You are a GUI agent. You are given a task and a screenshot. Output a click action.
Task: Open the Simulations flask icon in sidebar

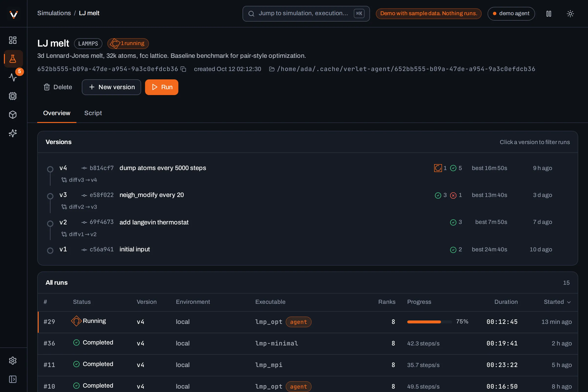click(x=13, y=59)
